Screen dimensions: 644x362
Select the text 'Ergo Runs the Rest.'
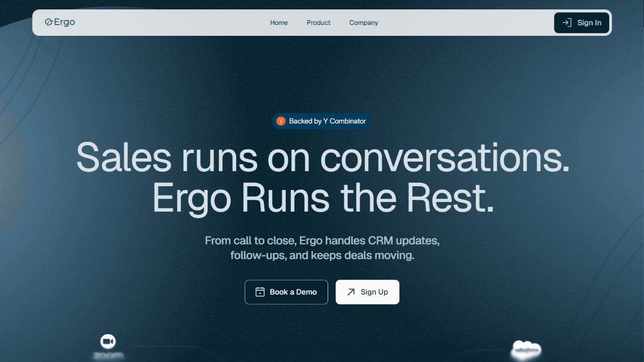coord(323,198)
